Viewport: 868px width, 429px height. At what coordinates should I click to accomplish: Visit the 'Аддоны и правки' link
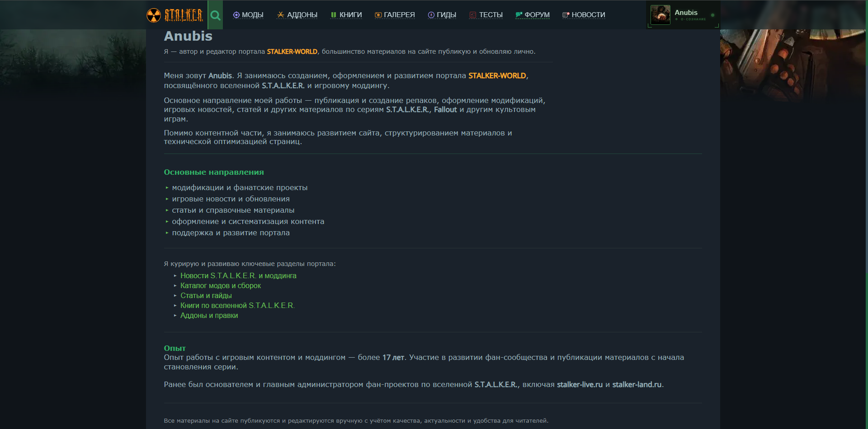pos(209,315)
